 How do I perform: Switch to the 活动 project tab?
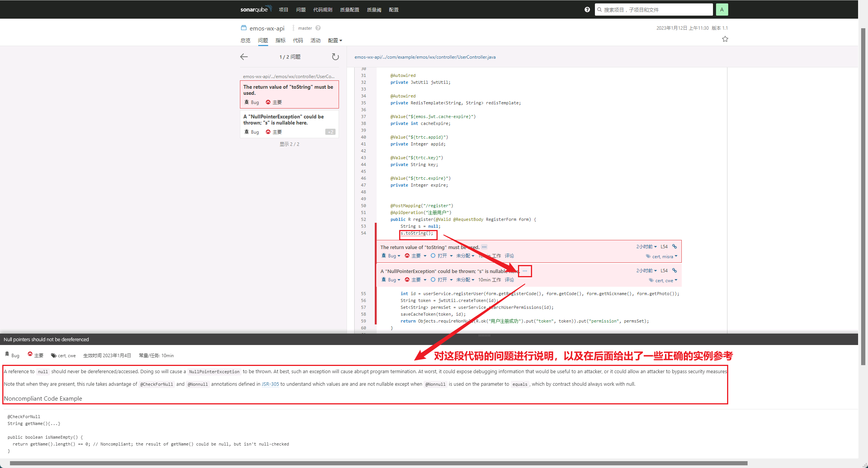click(x=315, y=40)
